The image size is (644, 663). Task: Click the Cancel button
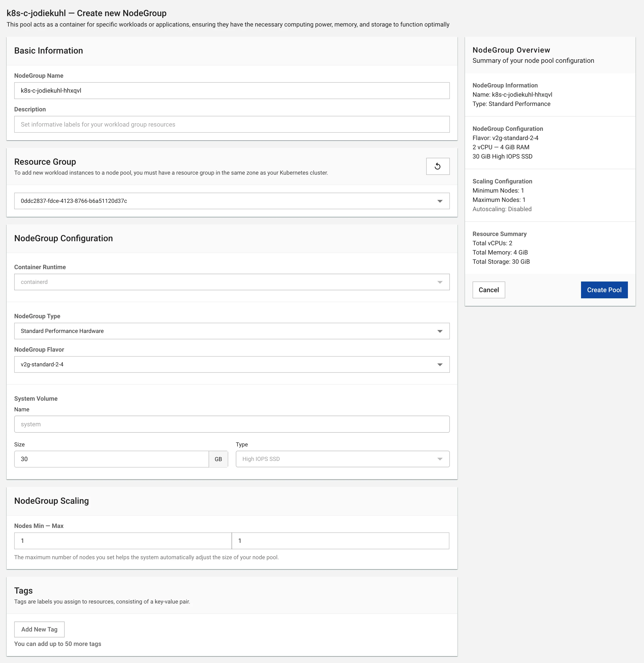[x=488, y=290]
